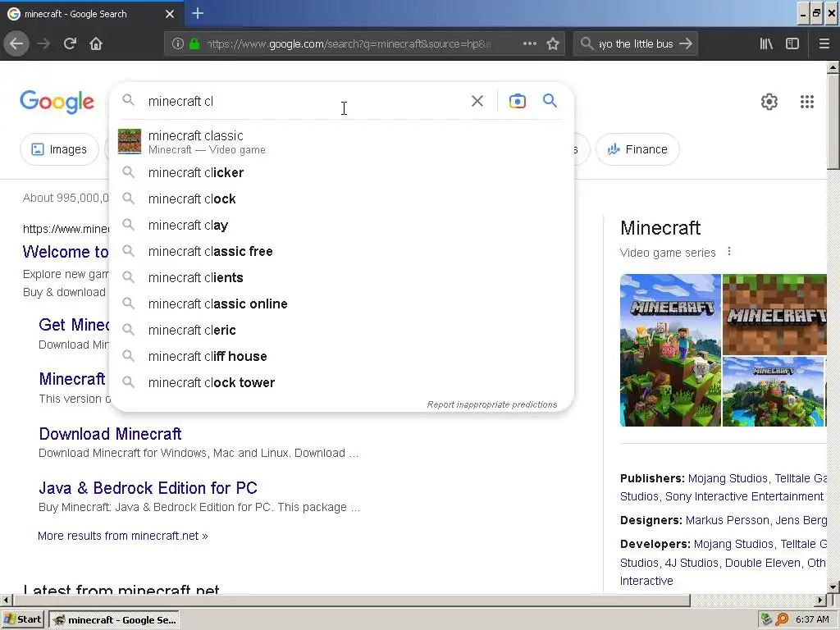
Task: Select the minecraft classic suggestion
Action: click(341, 142)
